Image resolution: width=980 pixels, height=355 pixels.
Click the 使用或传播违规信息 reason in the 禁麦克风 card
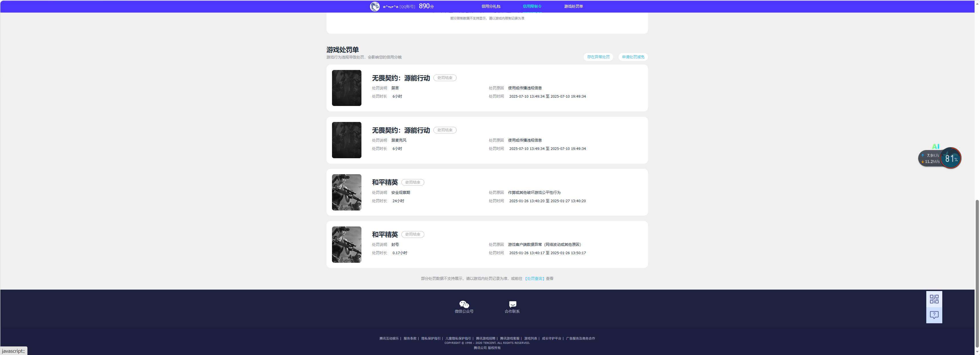point(525,140)
